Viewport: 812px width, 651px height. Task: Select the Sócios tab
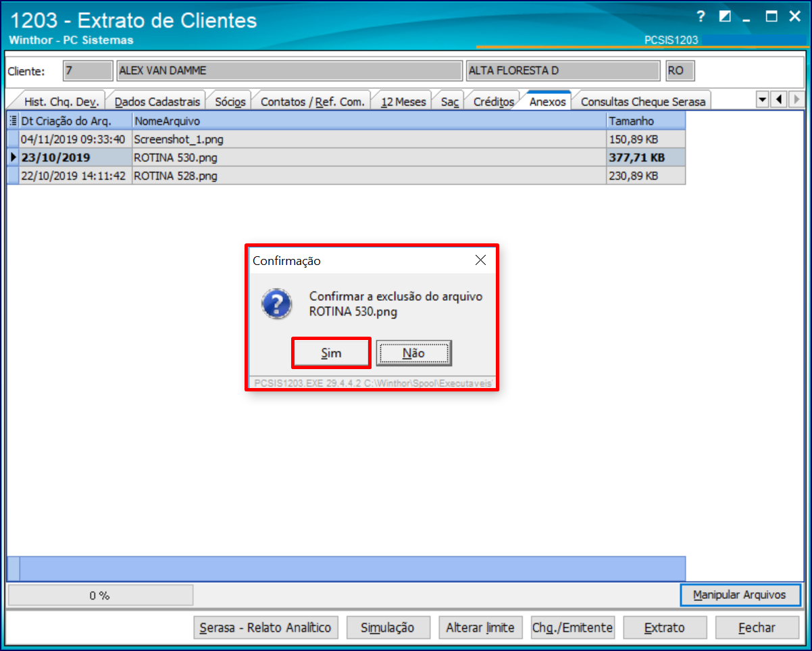pyautogui.click(x=230, y=101)
